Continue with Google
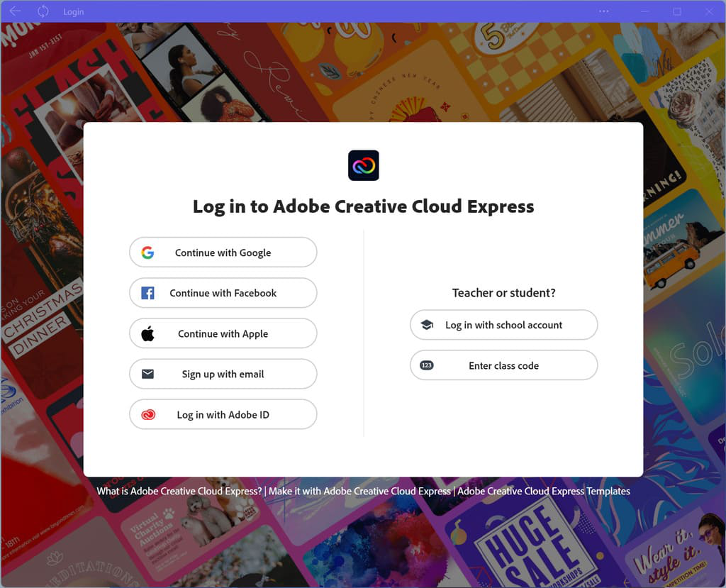The height and width of the screenshot is (588, 726). (223, 252)
